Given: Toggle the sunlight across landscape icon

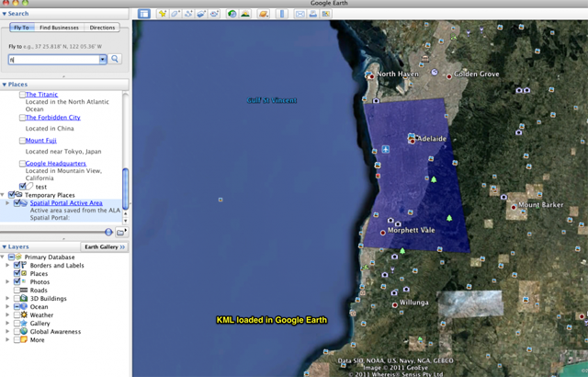Looking at the screenshot, I should tap(245, 14).
